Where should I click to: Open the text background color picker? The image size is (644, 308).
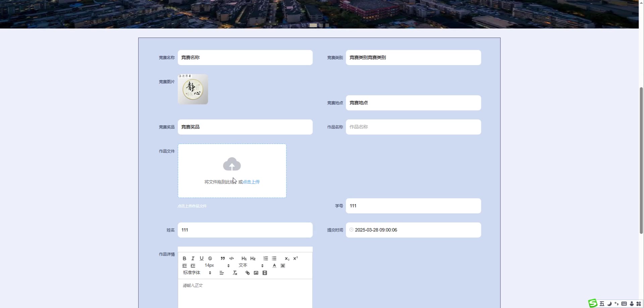[x=283, y=266]
